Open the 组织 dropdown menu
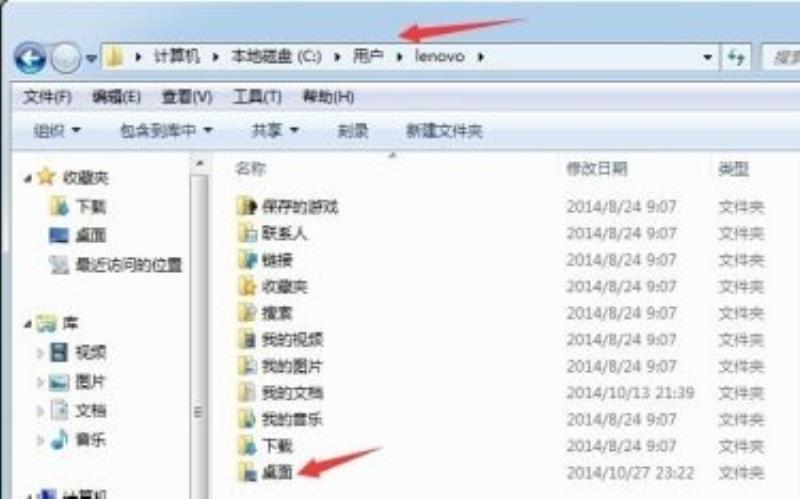The width and height of the screenshot is (800, 499). 57,131
